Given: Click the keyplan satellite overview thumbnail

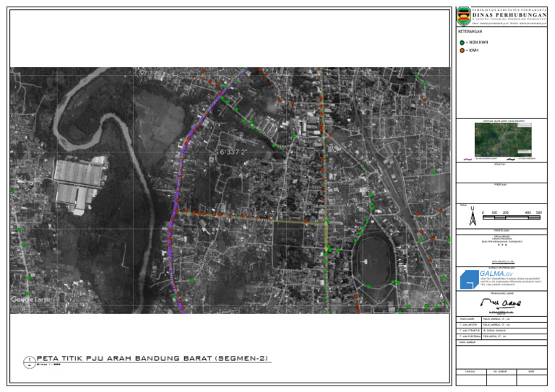Looking at the screenshot, I should click(502, 139).
